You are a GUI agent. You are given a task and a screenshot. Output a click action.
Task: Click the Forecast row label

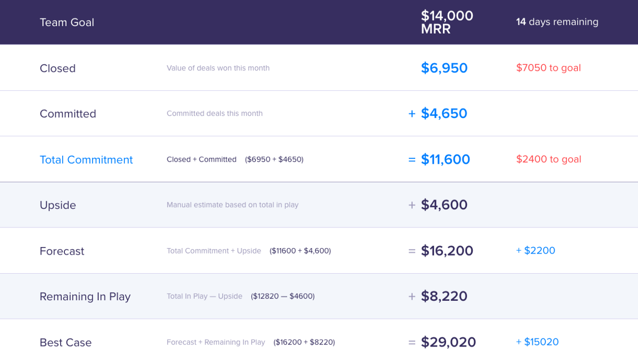tap(62, 251)
